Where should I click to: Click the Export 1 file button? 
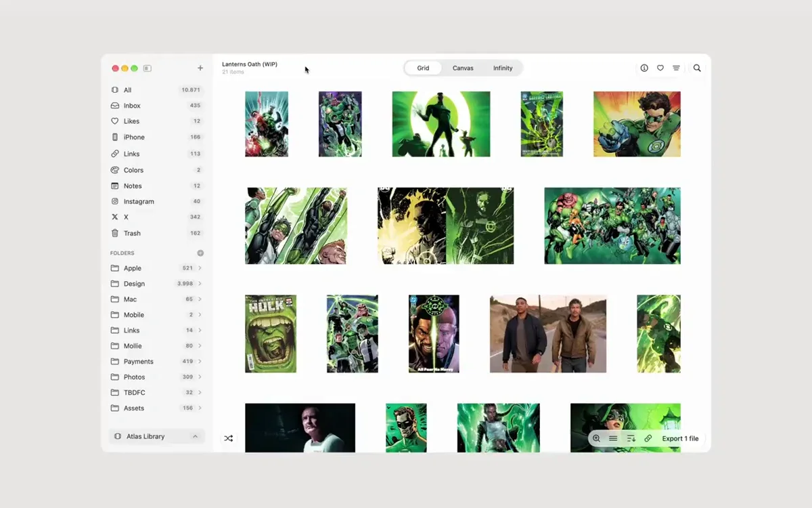680,438
